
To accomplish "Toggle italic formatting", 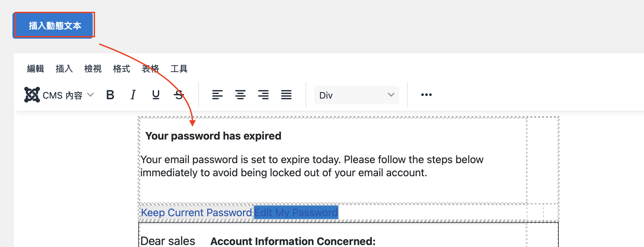I will pyautogui.click(x=133, y=95).
